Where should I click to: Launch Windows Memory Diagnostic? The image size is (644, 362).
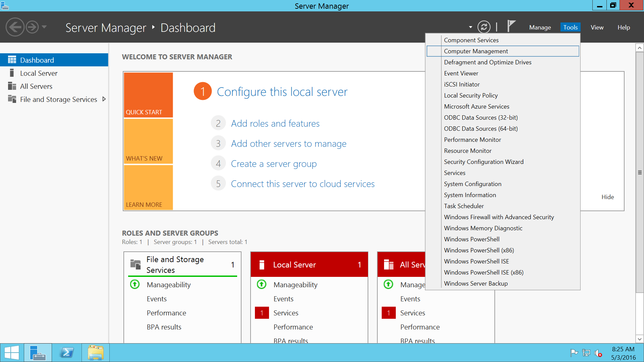(x=503, y=228)
